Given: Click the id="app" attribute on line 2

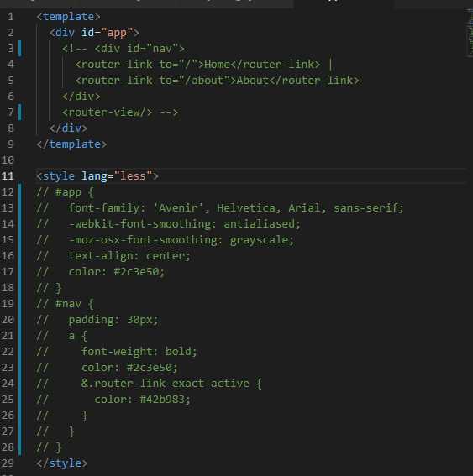Looking at the screenshot, I should coord(108,33).
